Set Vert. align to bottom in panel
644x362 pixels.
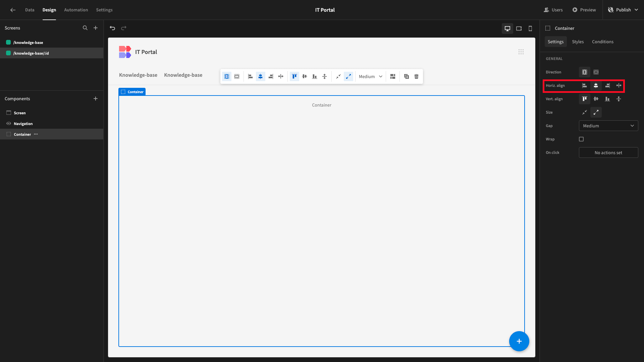click(x=607, y=99)
